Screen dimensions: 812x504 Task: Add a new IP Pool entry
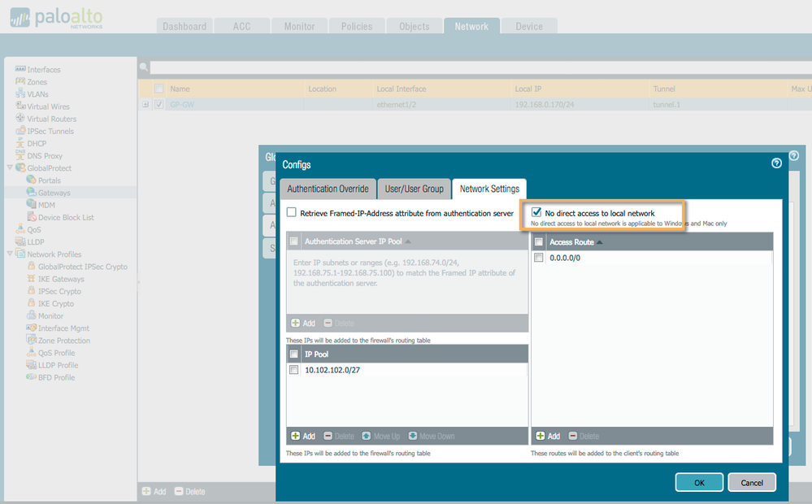click(x=303, y=437)
